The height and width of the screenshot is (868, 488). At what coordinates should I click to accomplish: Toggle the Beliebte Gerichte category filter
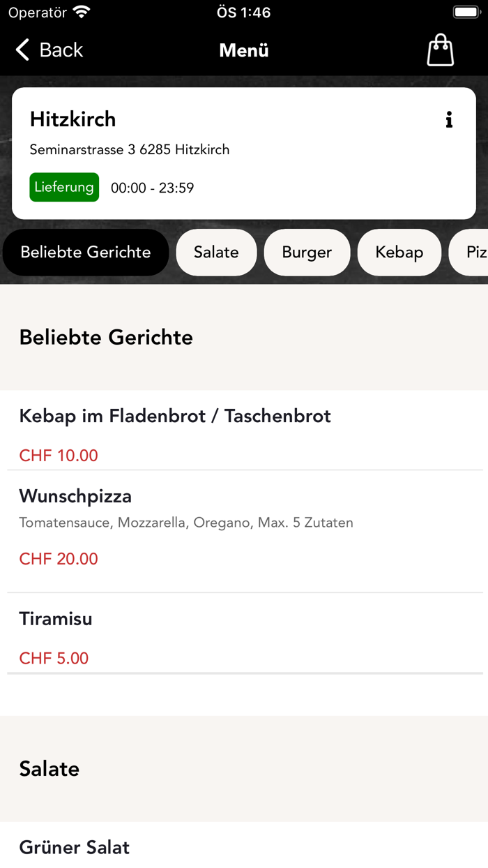tap(85, 252)
